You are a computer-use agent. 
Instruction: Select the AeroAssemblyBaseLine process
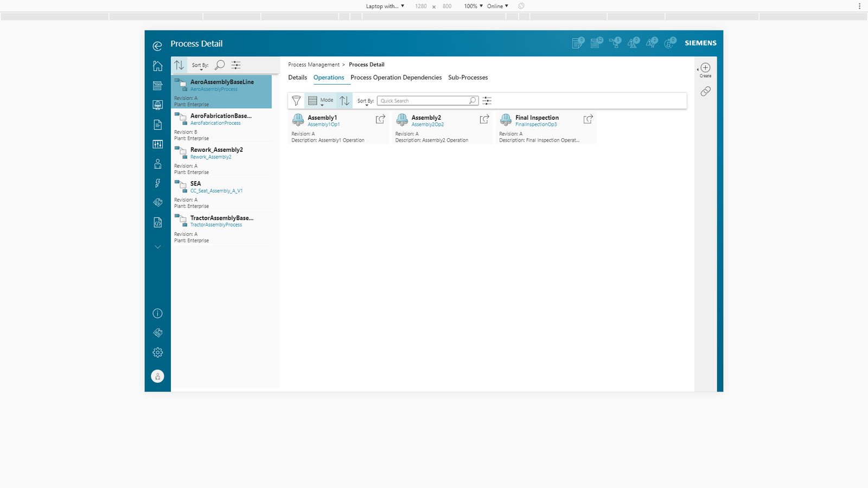[x=221, y=92]
